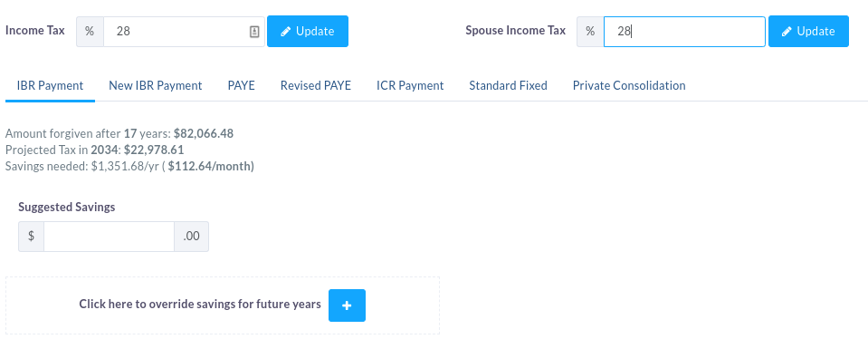This screenshot has height=339, width=868.
Task: Select the IBR Payment tab
Action: pos(50,86)
